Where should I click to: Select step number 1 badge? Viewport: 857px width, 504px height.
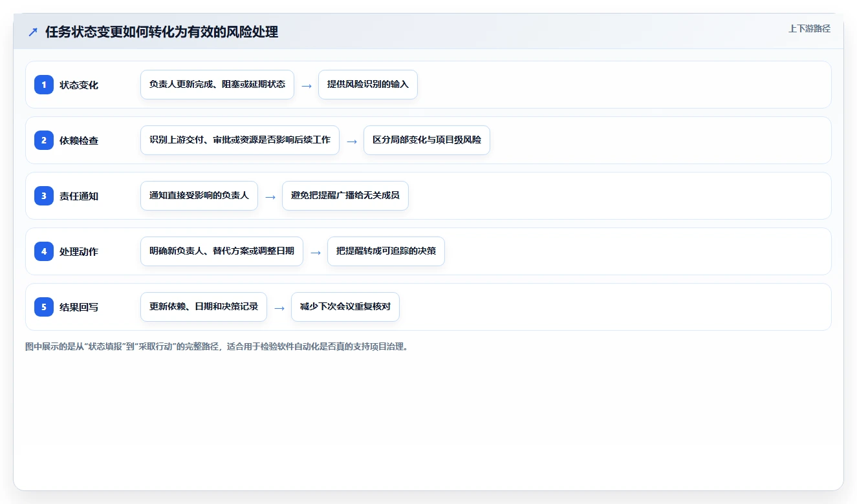[x=44, y=85]
